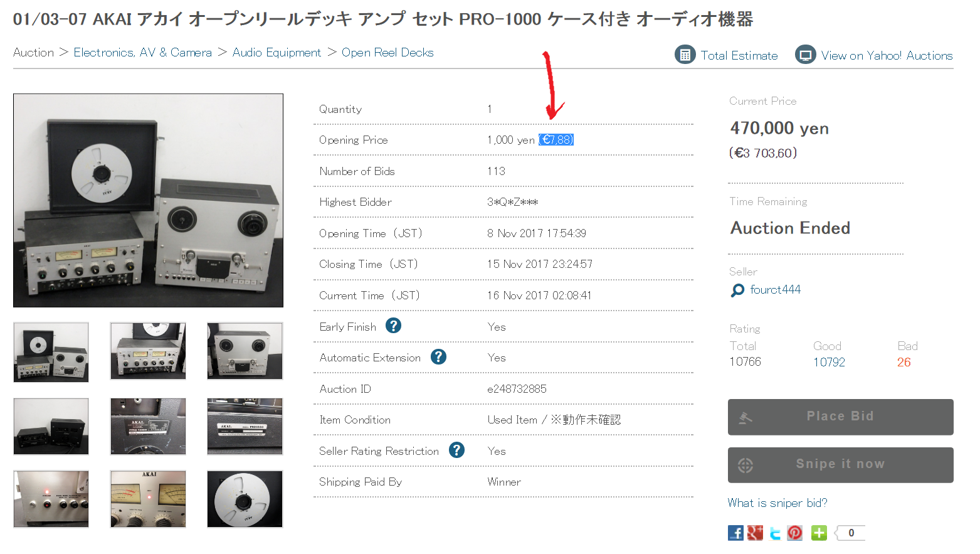Pin this auction on Pinterest
This screenshot has width=980, height=554.
(x=795, y=533)
